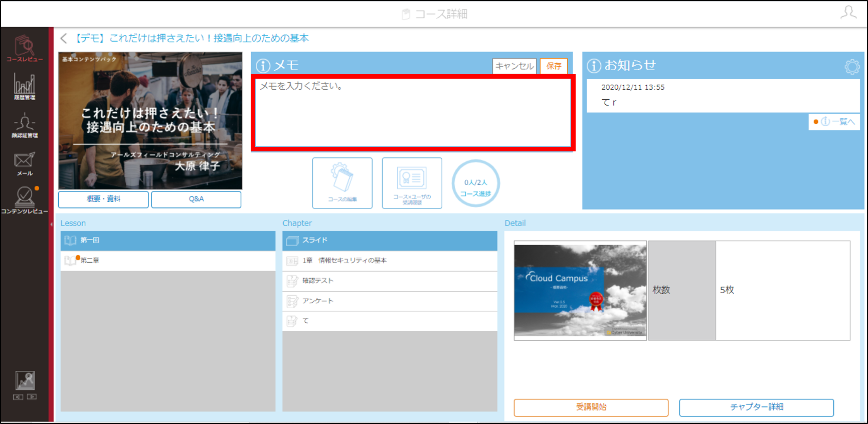Image resolution: width=868 pixels, height=424 pixels.
Task: Go back with the chevron arrow
Action: [64, 38]
